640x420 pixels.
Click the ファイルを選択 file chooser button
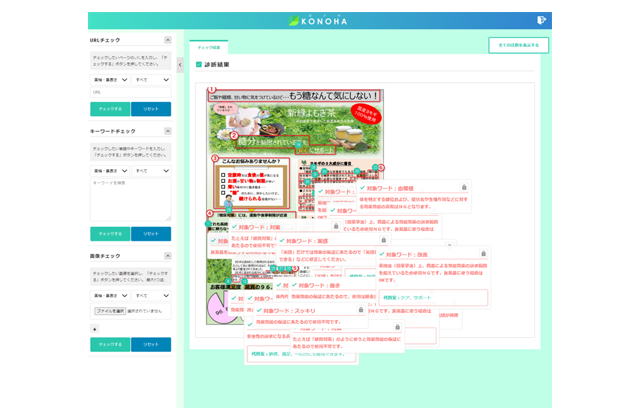tap(110, 311)
